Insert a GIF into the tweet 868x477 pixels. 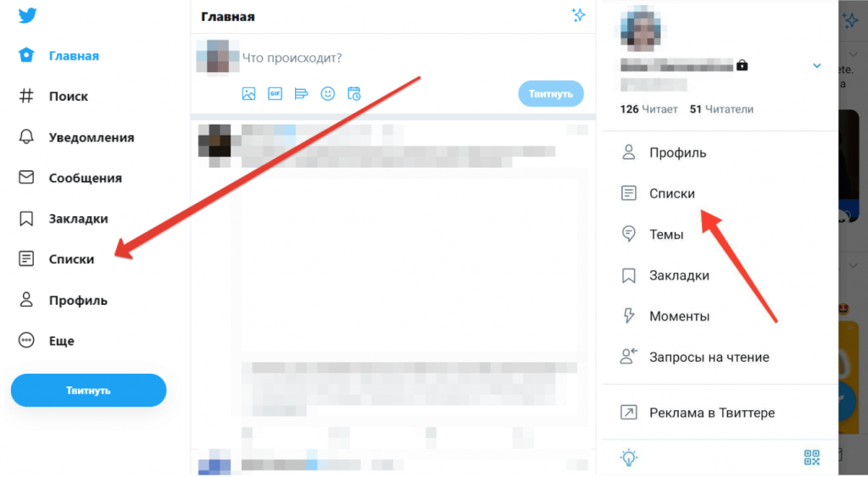(x=275, y=93)
